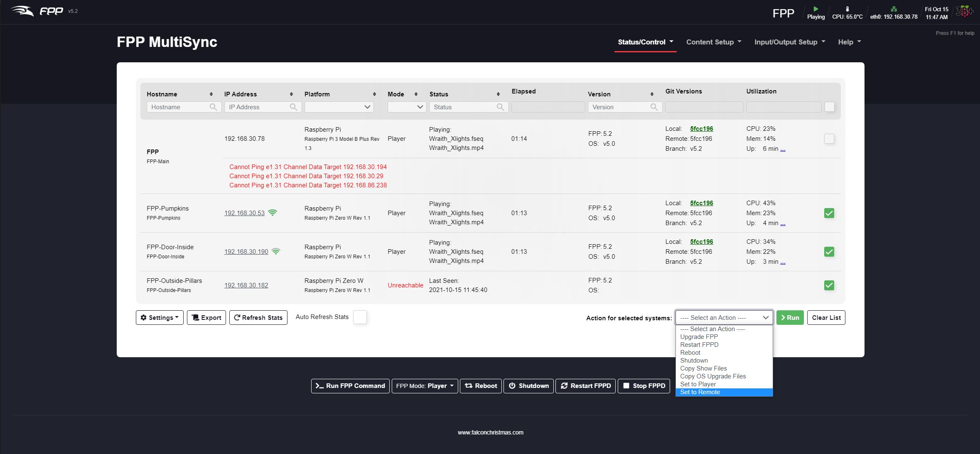
Task: Click the Status filter input field
Action: pyautogui.click(x=463, y=107)
